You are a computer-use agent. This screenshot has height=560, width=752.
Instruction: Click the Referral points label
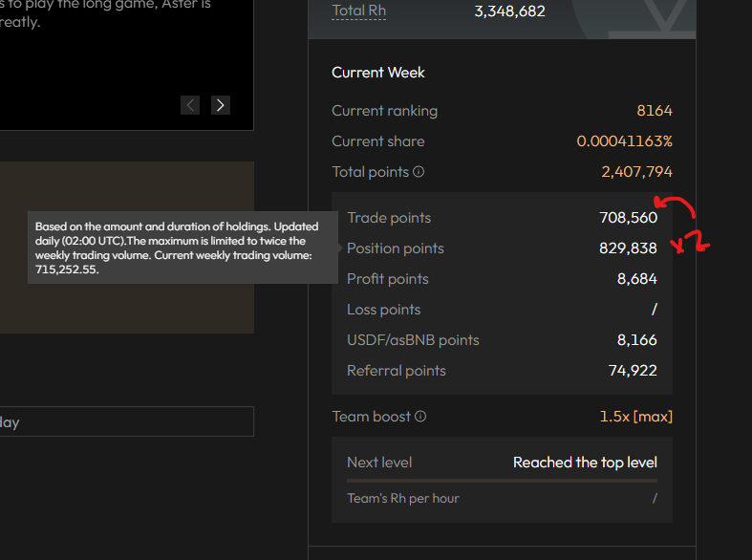pos(397,371)
